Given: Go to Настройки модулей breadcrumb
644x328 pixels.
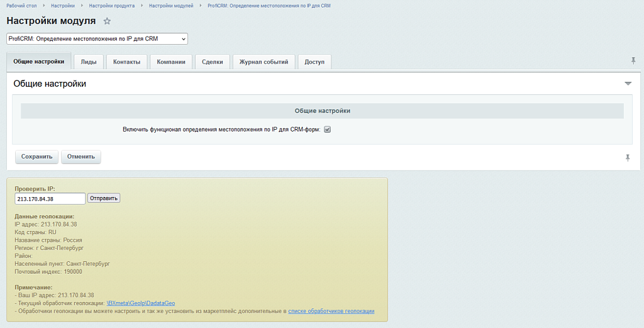Looking at the screenshot, I should pos(171,6).
